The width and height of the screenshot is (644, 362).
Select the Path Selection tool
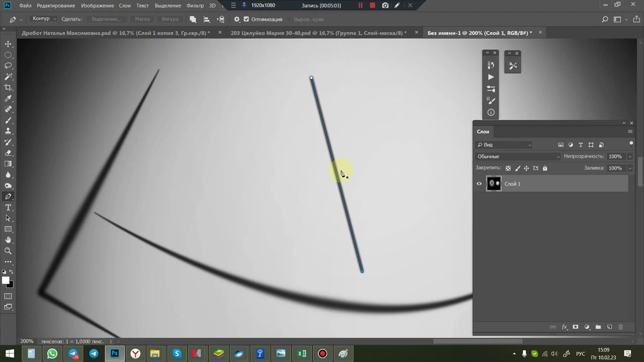[x=9, y=219]
